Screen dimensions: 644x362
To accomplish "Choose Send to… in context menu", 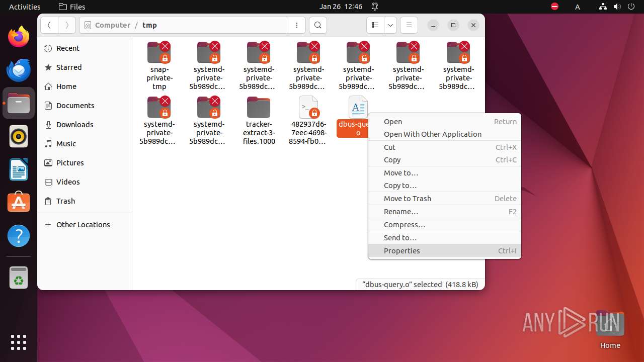I will click(x=445, y=238).
